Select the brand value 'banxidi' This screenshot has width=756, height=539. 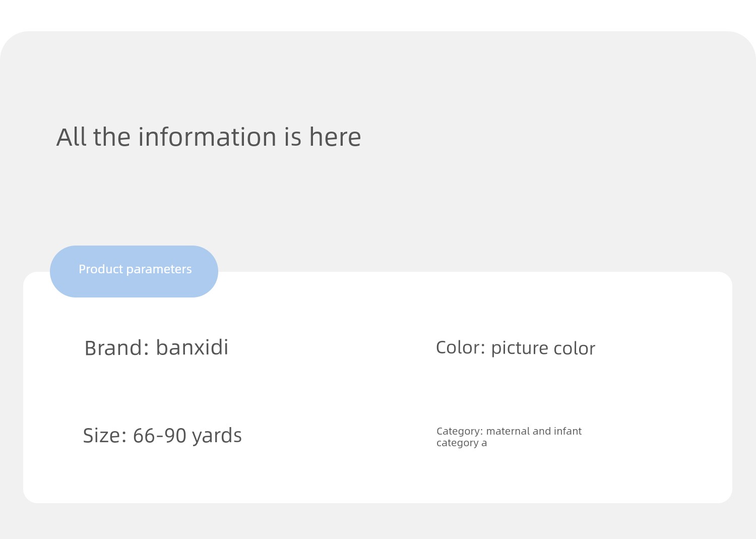click(192, 347)
